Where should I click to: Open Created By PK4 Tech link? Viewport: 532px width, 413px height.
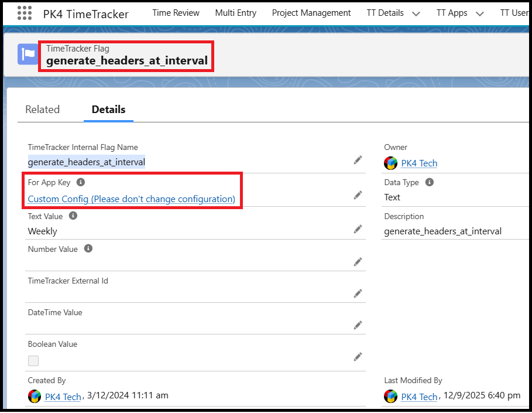point(63,397)
